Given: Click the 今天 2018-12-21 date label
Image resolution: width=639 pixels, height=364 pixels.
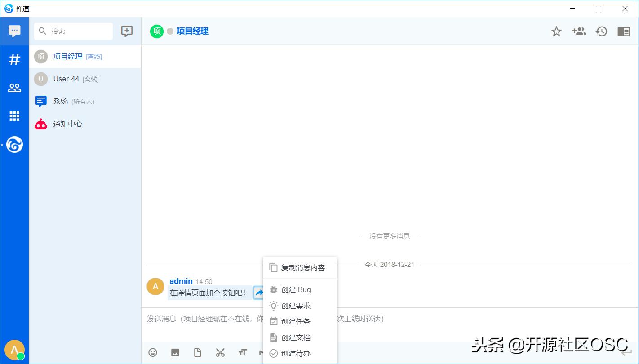Looking at the screenshot, I should point(390,265).
